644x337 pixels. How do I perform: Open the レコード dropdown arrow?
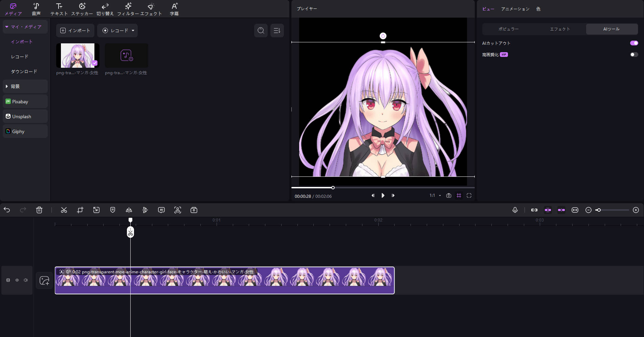tap(133, 30)
